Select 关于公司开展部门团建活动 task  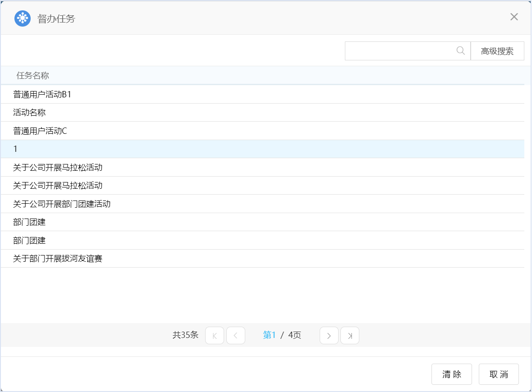click(x=62, y=204)
